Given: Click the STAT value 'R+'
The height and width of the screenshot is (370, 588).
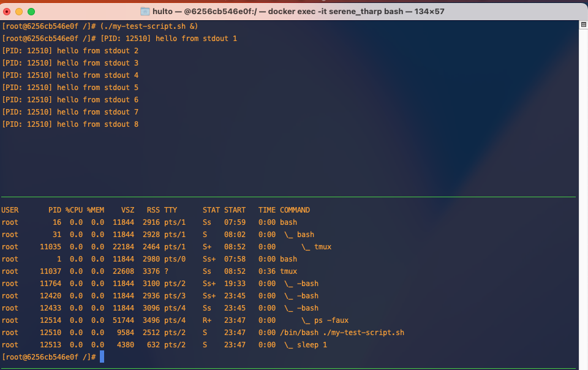Looking at the screenshot, I should pyautogui.click(x=207, y=320).
